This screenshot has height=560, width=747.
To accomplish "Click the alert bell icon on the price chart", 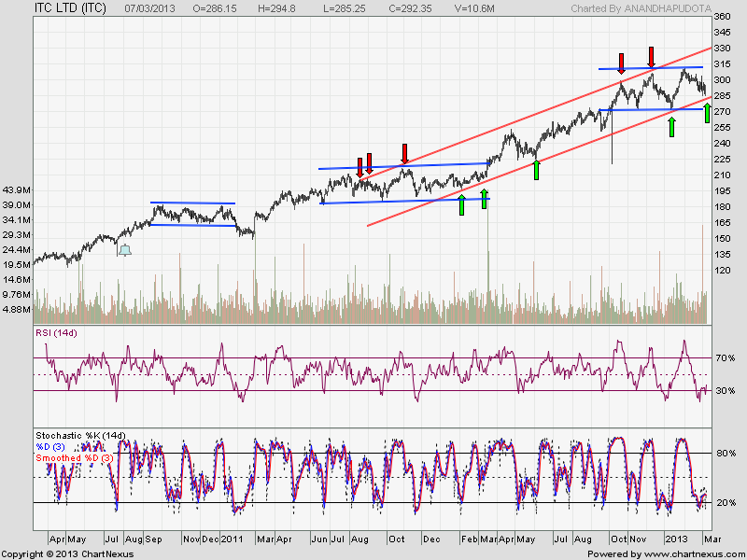I will click(125, 250).
